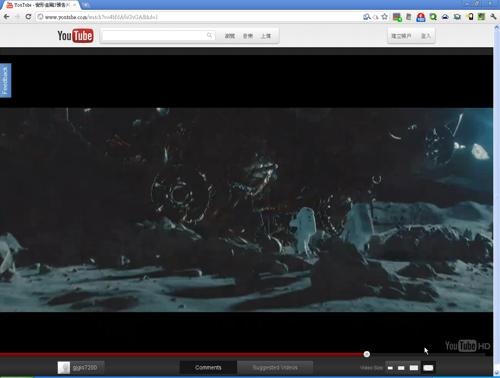Click the video frame to pause playback
This screenshot has height=378, width=500.
pos(246,210)
